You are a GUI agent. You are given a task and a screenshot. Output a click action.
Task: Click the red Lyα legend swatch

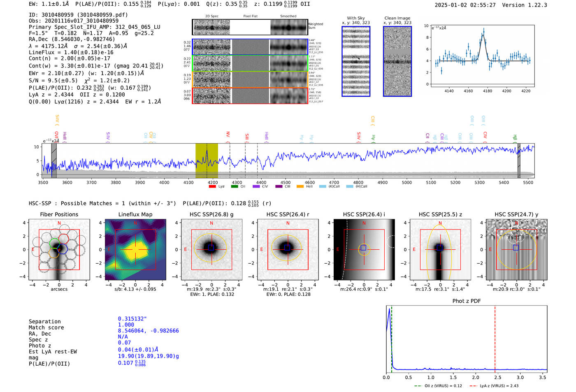tap(212, 186)
